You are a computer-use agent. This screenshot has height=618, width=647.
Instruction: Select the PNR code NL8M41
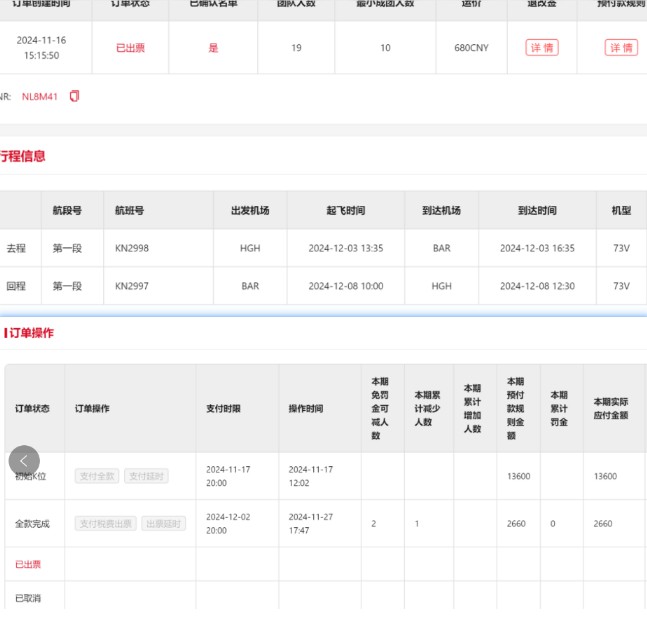(40, 97)
